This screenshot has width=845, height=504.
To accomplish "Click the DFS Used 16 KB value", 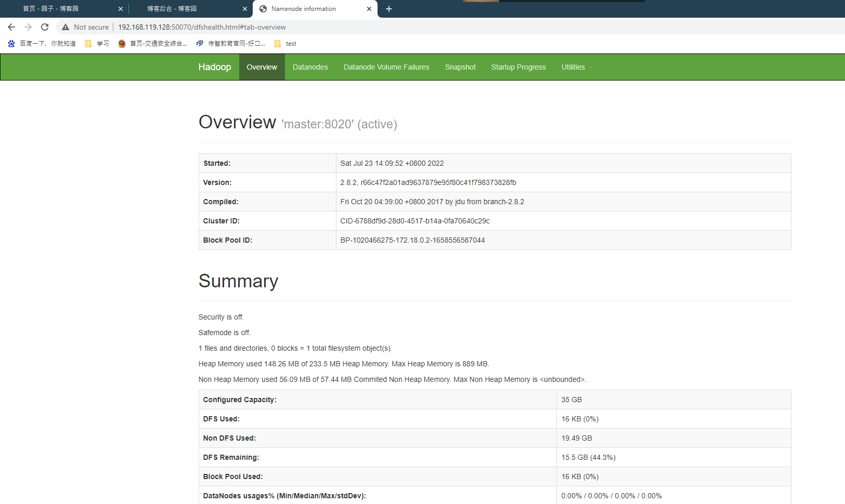I will [x=580, y=419].
